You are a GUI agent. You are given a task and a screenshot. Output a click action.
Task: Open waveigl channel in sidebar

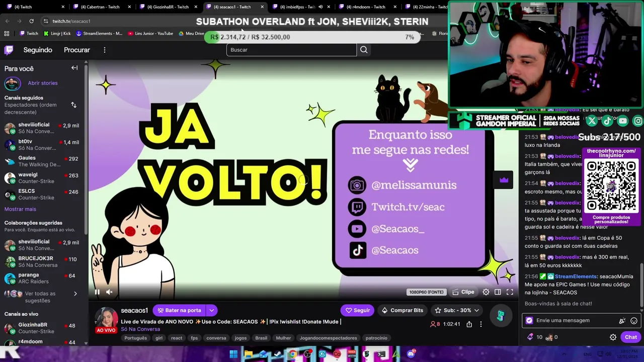pos(42,178)
